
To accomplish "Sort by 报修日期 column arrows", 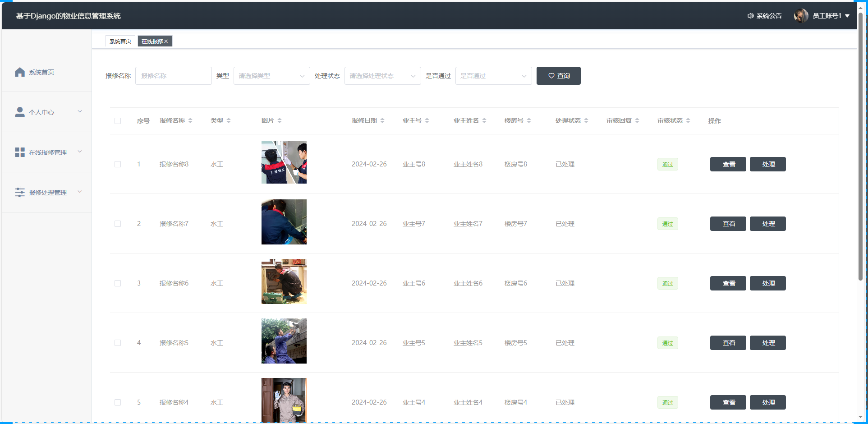I will [382, 120].
